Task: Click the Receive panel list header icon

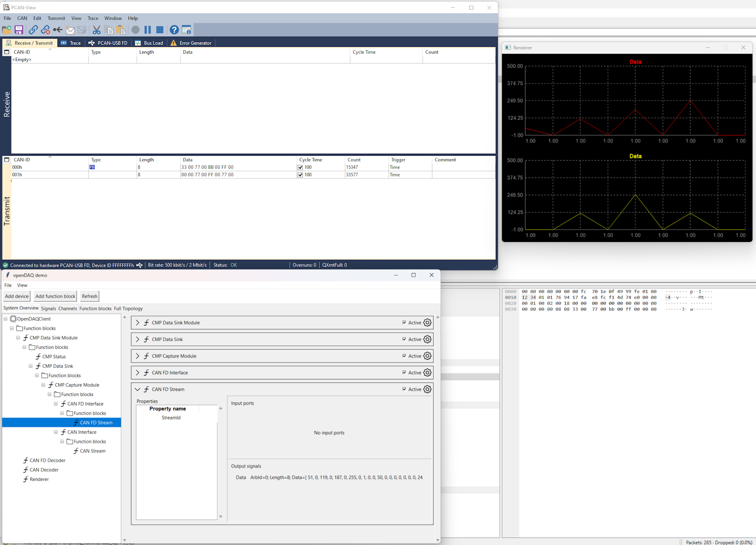Action: 7,52
